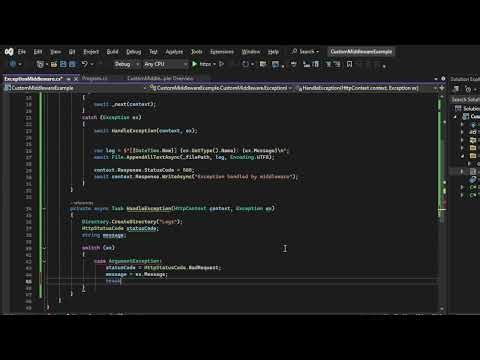Switch to the ExceptionMiddleware.cs tab
This screenshot has height=360, width=480.
click(x=33, y=79)
